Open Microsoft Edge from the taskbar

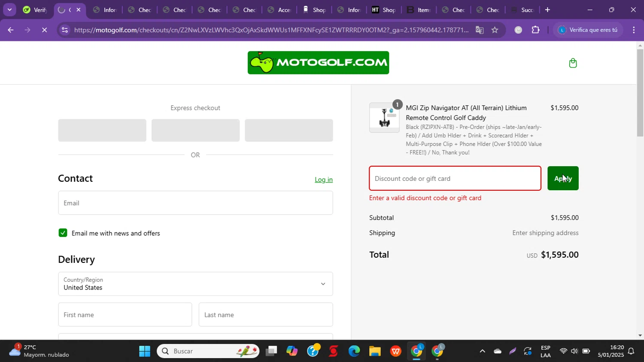tap(354, 351)
